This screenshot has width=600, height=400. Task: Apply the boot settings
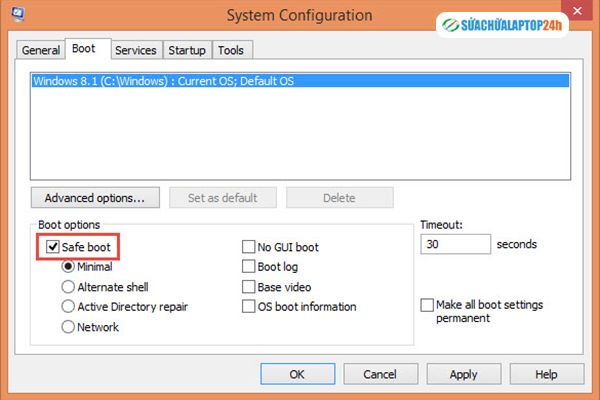tap(464, 374)
